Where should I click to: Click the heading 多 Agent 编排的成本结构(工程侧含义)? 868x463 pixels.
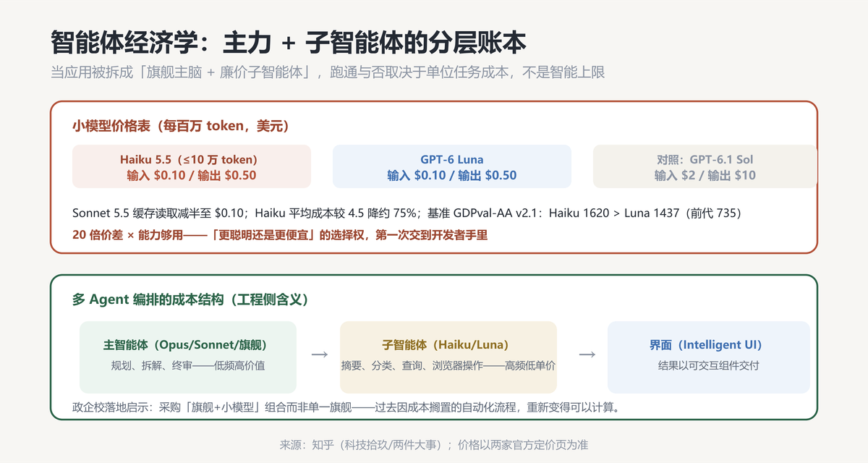(191, 300)
